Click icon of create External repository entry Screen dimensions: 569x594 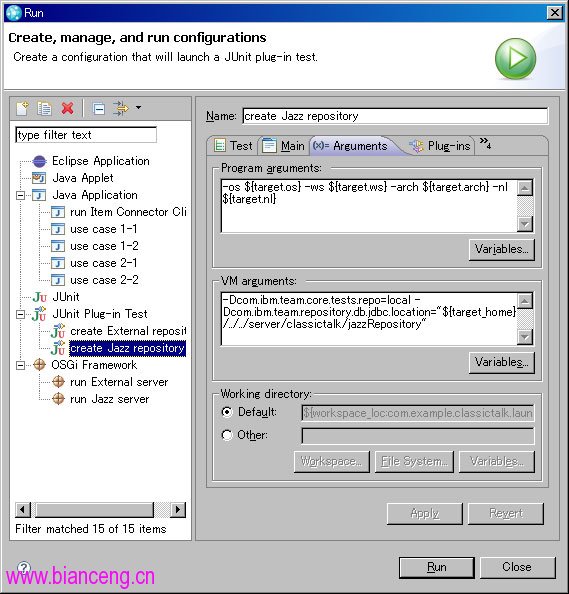point(58,331)
